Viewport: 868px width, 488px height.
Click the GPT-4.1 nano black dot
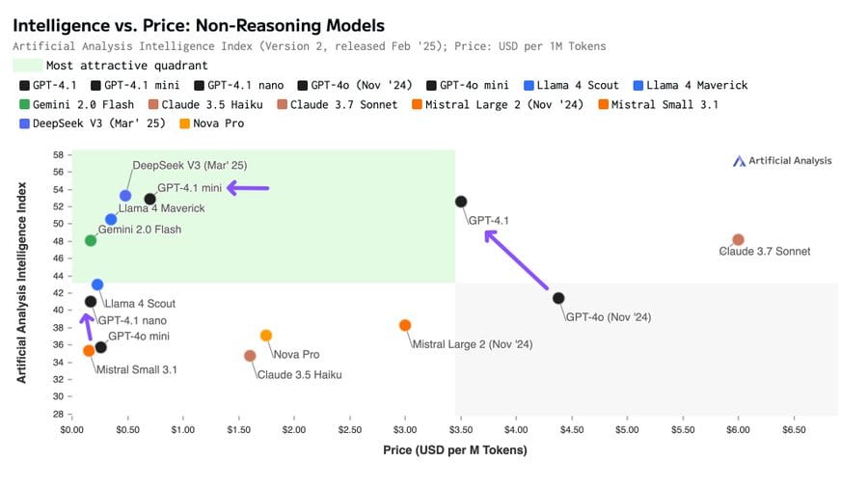coord(91,302)
